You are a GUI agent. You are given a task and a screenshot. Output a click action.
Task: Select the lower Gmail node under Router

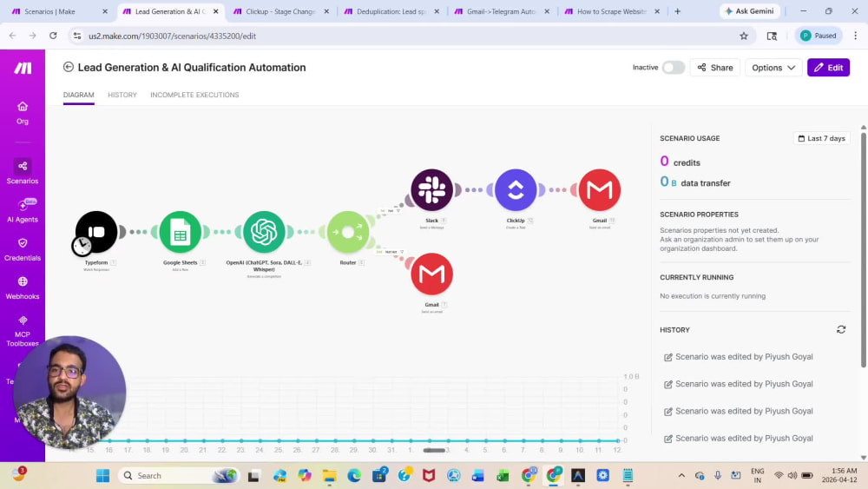tap(431, 274)
